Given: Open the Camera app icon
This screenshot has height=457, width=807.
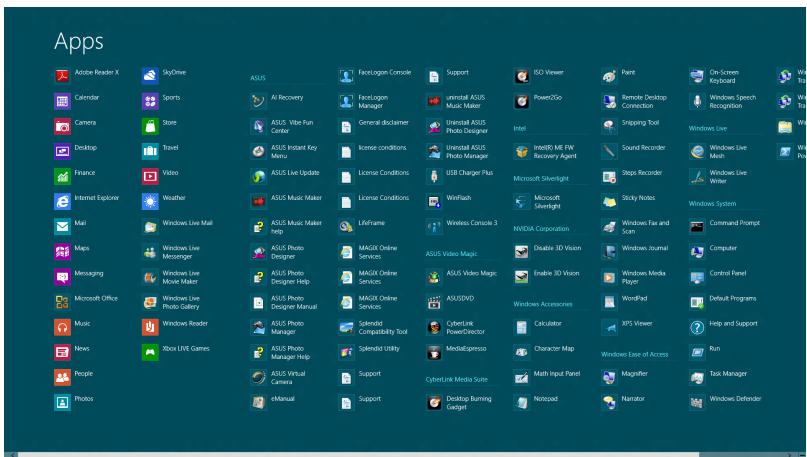Looking at the screenshot, I should (62, 126).
